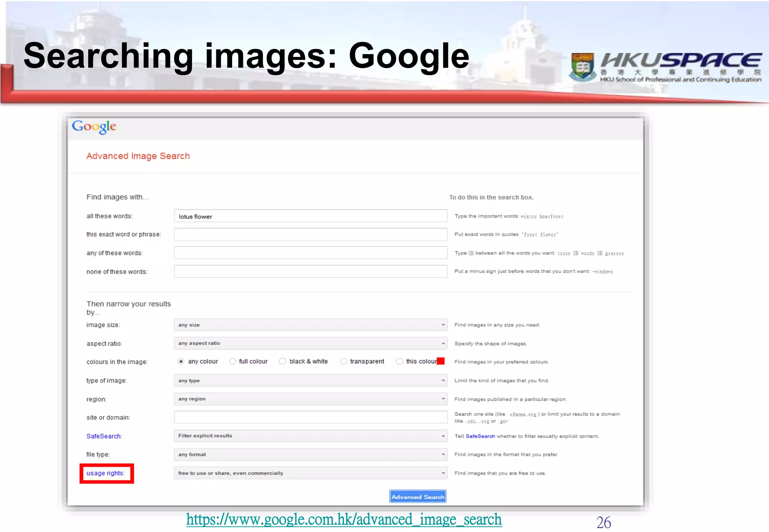Image resolution: width=769 pixels, height=532 pixels.
Task: Click 'Find images that you are free to use' text
Action: pyautogui.click(x=500, y=473)
